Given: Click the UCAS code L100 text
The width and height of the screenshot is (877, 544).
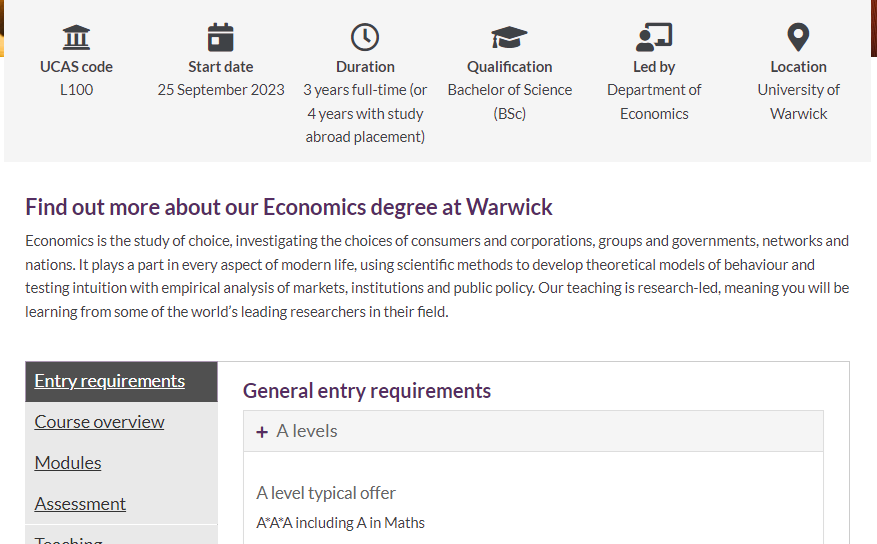Looking at the screenshot, I should click(x=76, y=90).
